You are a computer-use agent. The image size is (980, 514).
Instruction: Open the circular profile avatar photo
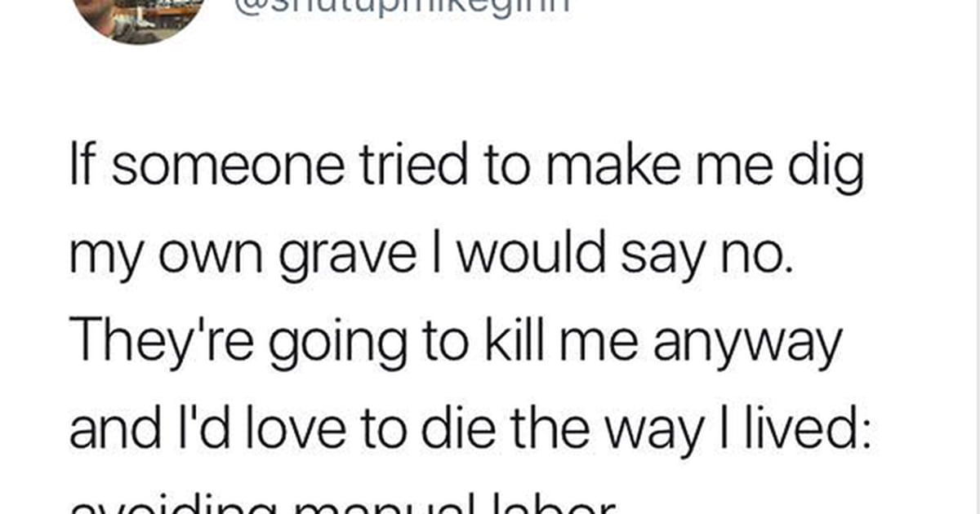pyautogui.click(x=139, y=18)
